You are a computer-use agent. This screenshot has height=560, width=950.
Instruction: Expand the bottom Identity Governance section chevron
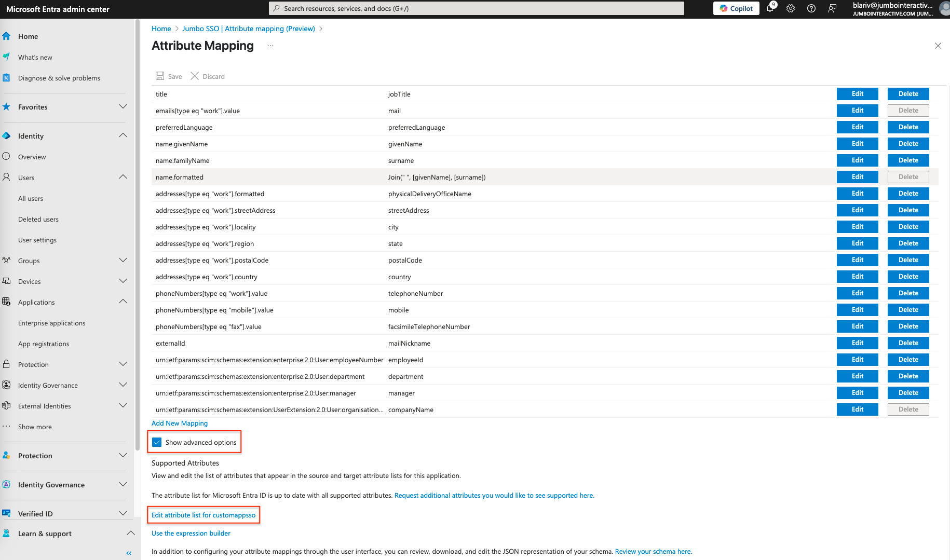(x=123, y=484)
